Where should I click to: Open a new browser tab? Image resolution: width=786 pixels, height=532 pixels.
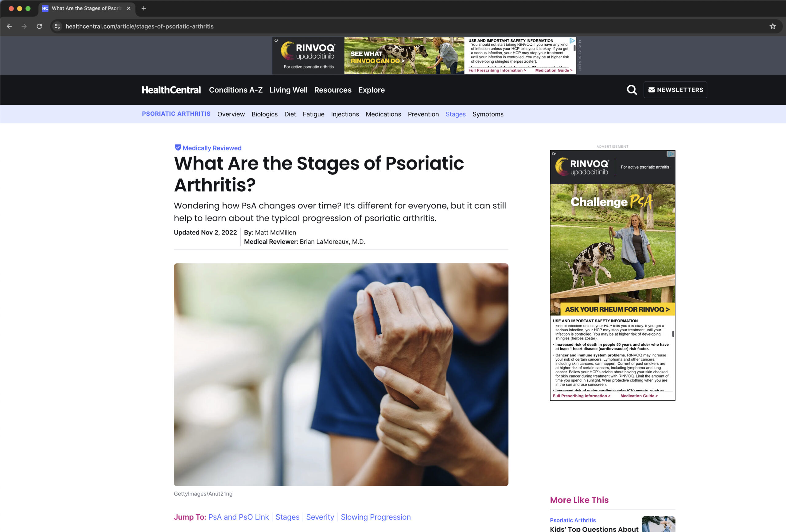(x=144, y=9)
